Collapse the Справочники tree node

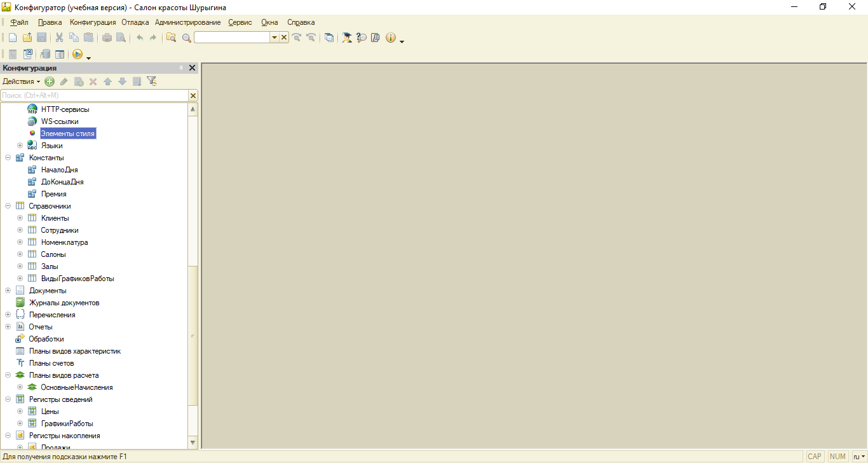pos(8,206)
